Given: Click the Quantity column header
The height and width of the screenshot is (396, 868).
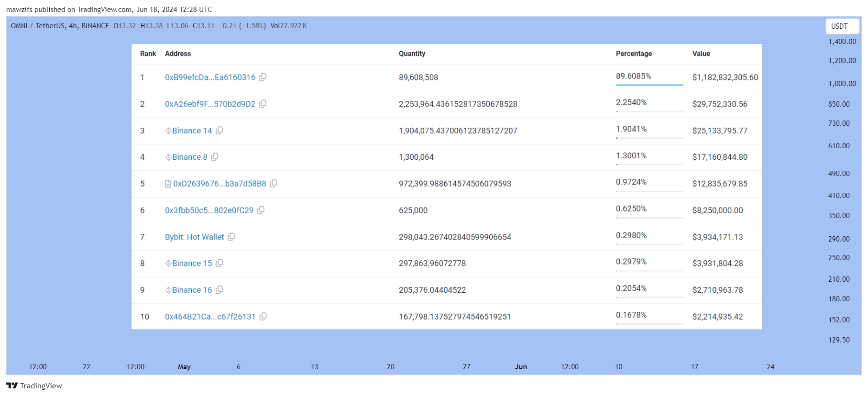Looking at the screenshot, I should [412, 54].
